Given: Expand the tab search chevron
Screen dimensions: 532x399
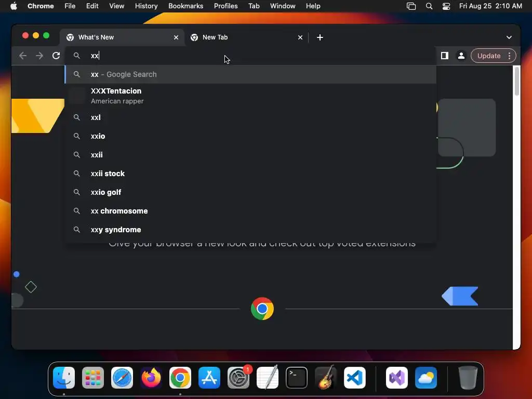Looking at the screenshot, I should tap(509, 37).
